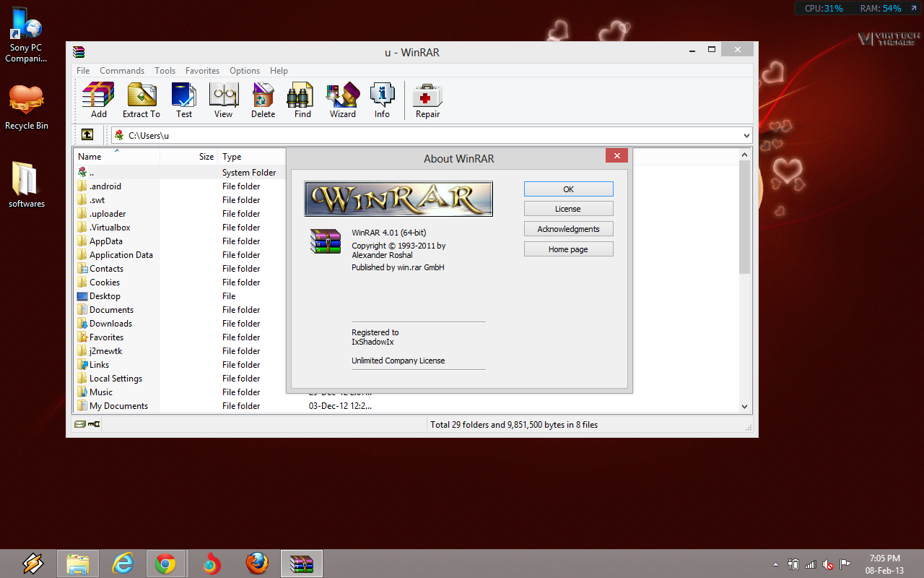Click the volume icon in system tray
Image resolution: width=924 pixels, height=578 pixels.
(x=828, y=564)
